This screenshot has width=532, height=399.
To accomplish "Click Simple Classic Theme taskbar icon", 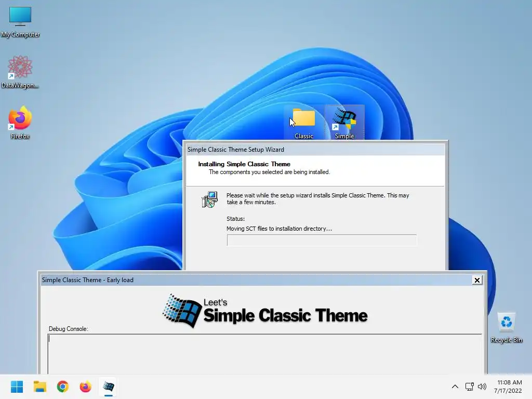I will click(108, 387).
